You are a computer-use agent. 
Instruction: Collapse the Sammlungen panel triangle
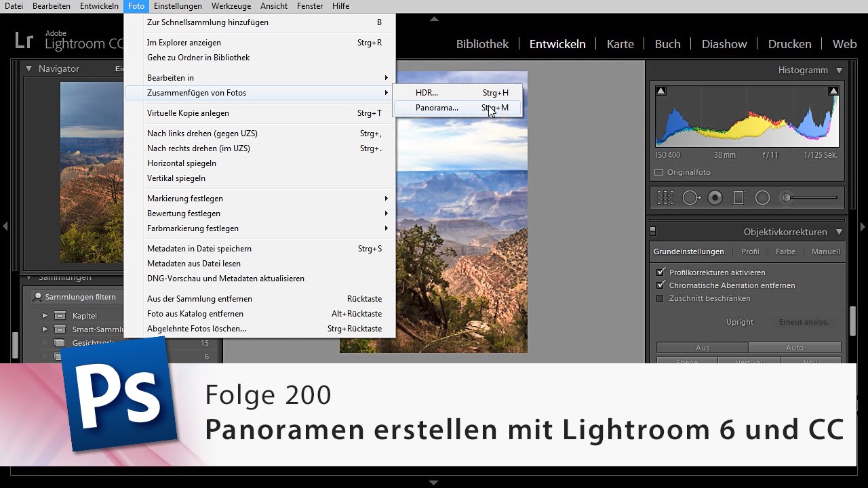pos(28,277)
